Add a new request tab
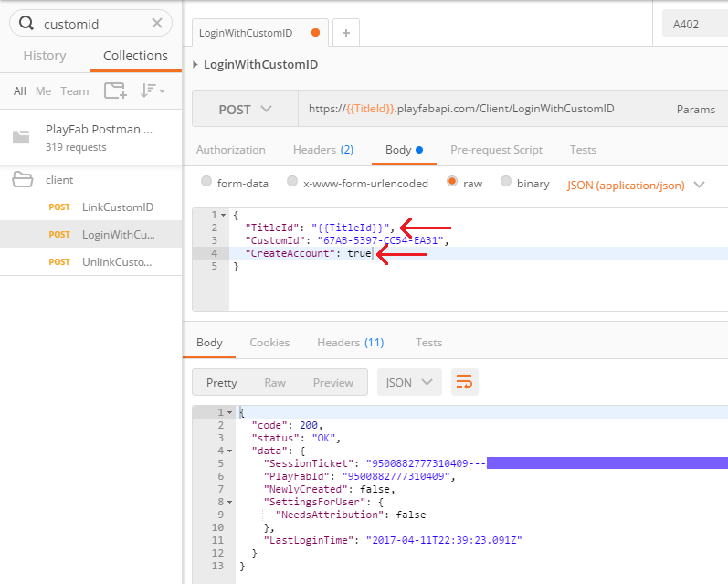728x584 pixels. [346, 33]
